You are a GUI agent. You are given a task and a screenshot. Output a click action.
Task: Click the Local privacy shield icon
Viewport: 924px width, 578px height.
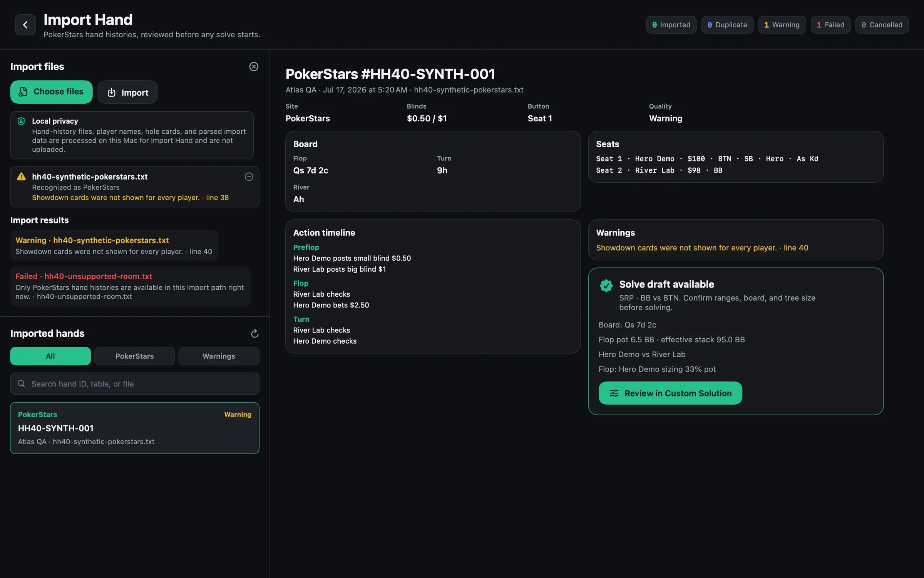pyautogui.click(x=21, y=121)
